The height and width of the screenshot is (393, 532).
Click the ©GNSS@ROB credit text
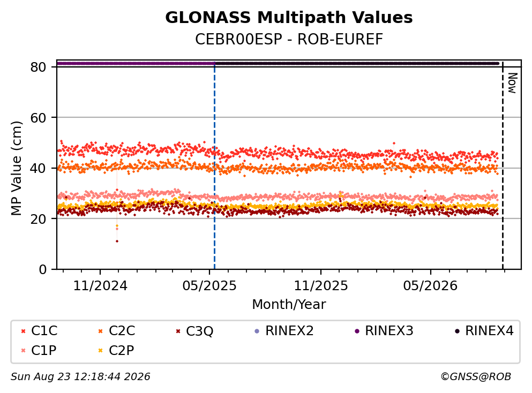pos(476,377)
